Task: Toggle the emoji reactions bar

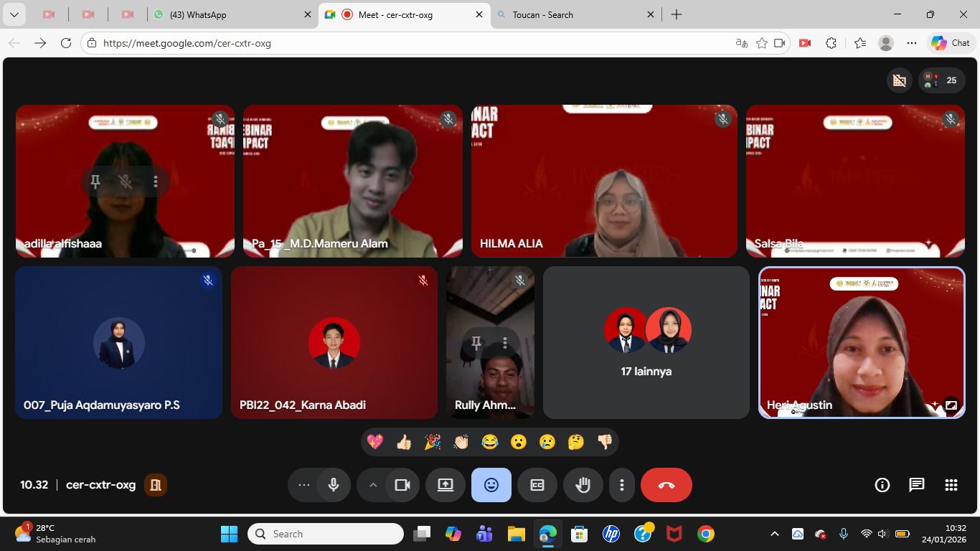Action: point(491,485)
